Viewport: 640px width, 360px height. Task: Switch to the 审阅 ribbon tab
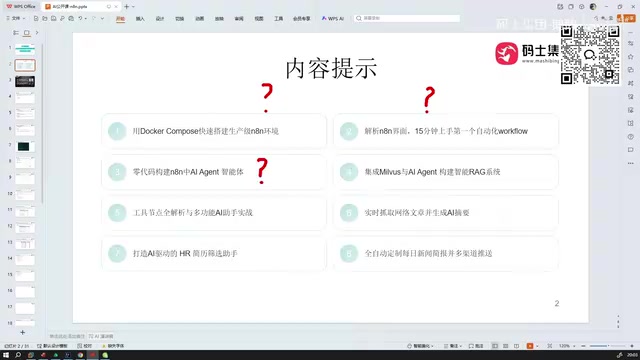[x=239, y=19]
